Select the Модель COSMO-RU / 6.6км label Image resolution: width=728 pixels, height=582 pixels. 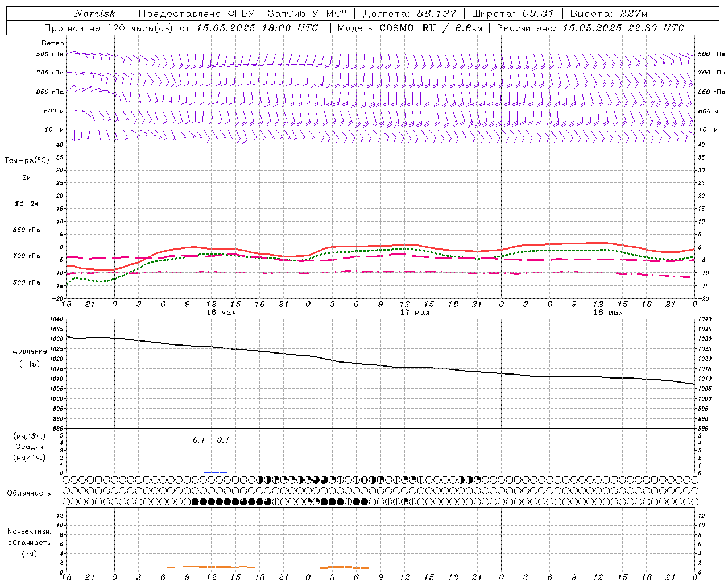(409, 28)
